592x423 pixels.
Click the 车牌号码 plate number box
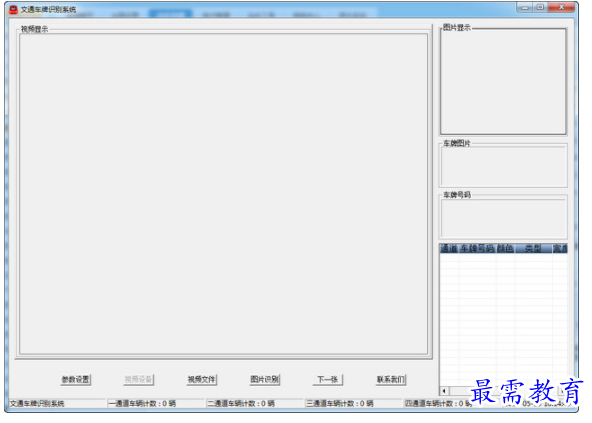coord(503,217)
